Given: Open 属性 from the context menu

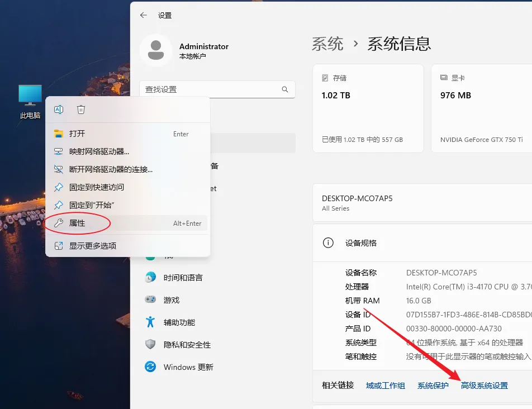Looking at the screenshot, I should (x=127, y=223).
